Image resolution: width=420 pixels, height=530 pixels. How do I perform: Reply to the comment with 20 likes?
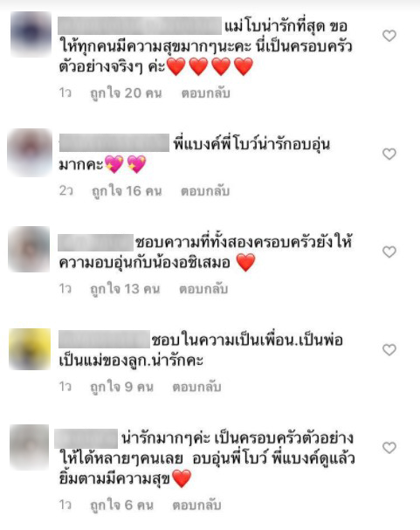click(x=205, y=93)
